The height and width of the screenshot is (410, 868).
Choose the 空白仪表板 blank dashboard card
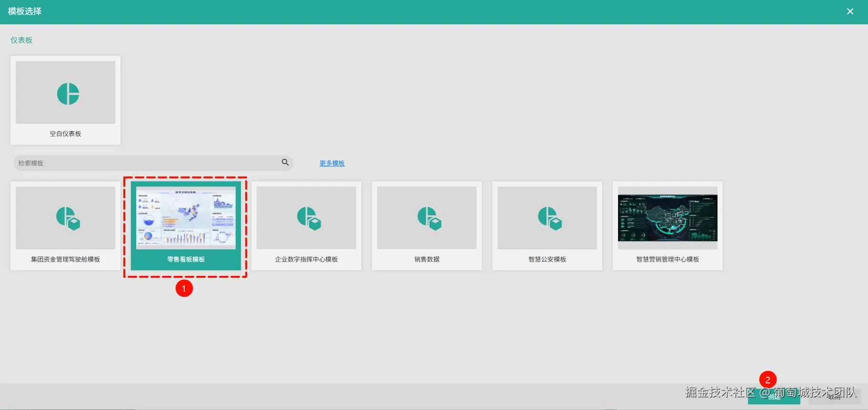pyautogui.click(x=65, y=100)
